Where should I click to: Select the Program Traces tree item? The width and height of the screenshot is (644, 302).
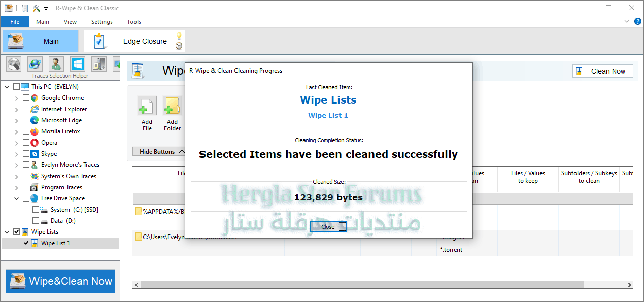61,187
